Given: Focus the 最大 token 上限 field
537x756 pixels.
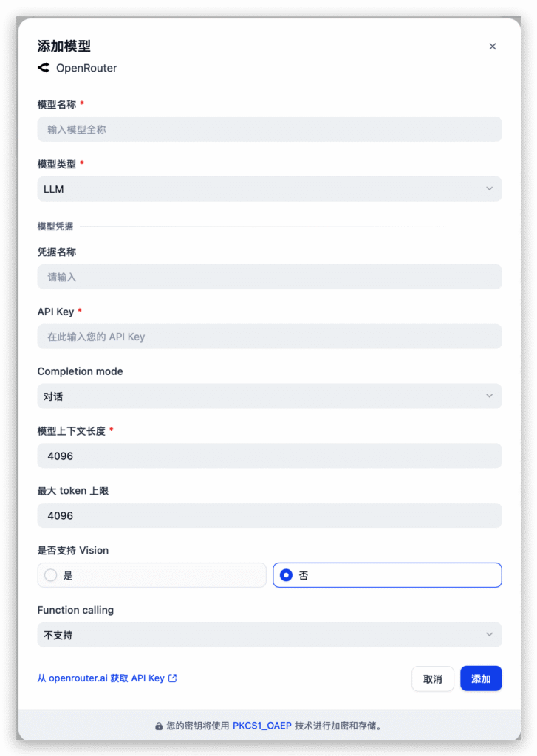Looking at the screenshot, I should (270, 515).
